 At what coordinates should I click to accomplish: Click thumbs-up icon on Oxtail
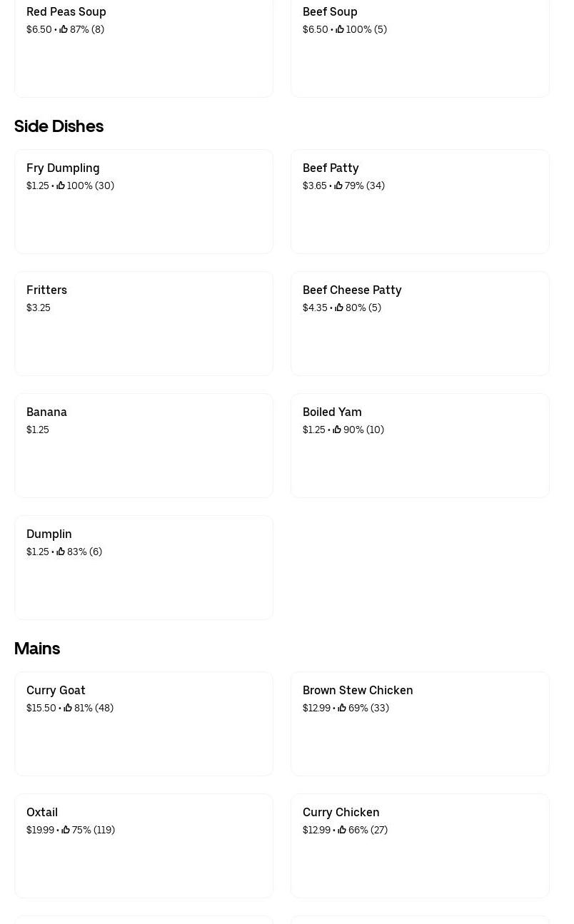66,830
